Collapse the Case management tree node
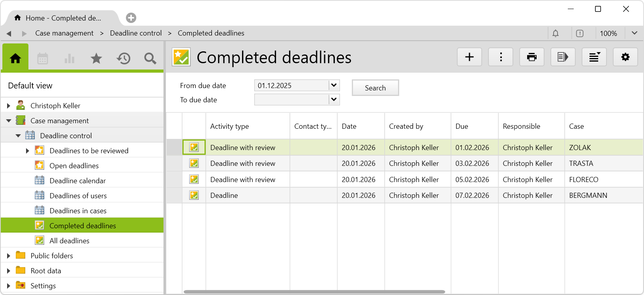Viewport: 644px width, 295px height. tap(9, 121)
